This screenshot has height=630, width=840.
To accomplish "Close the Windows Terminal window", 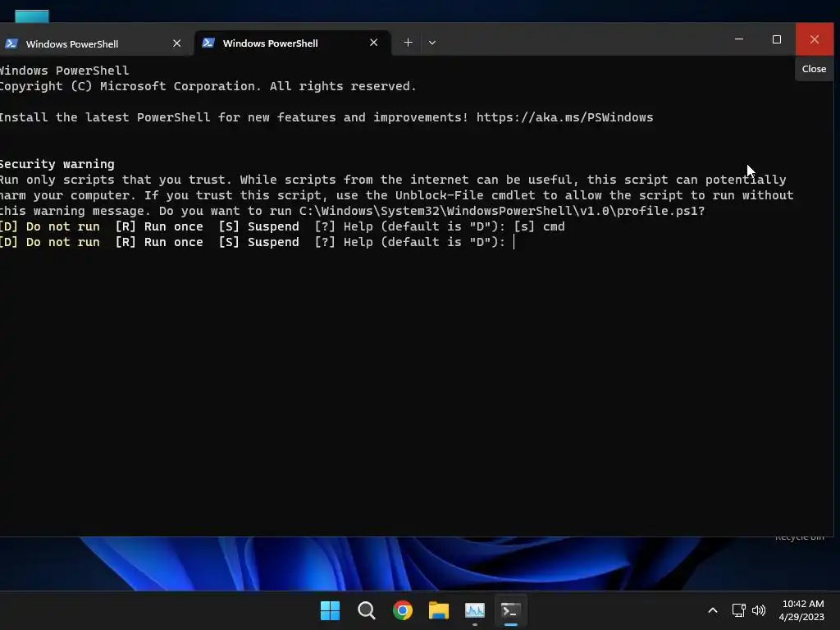I will click(x=815, y=39).
